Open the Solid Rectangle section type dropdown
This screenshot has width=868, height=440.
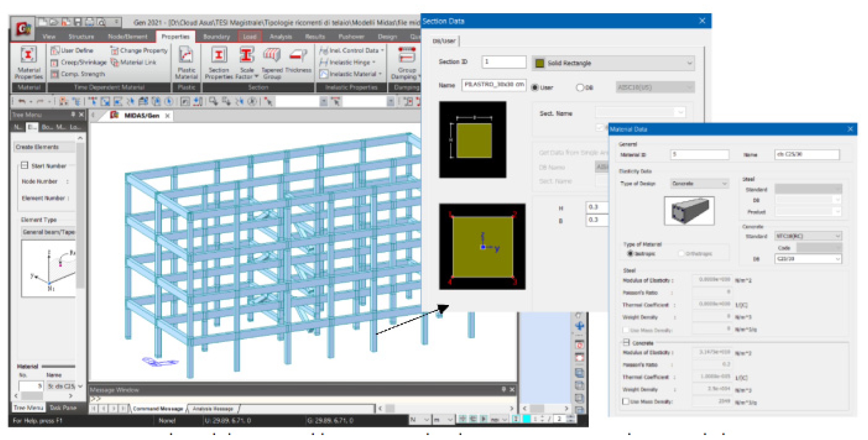coord(689,63)
